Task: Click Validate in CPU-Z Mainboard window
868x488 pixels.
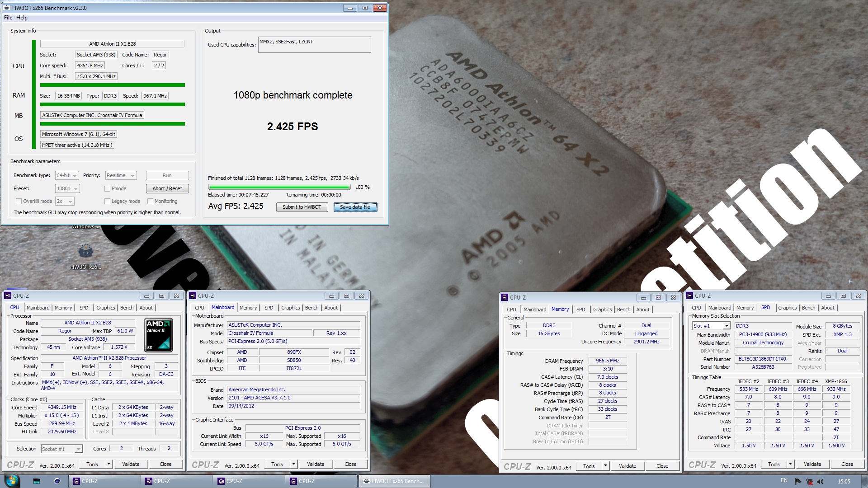Action: tap(316, 464)
